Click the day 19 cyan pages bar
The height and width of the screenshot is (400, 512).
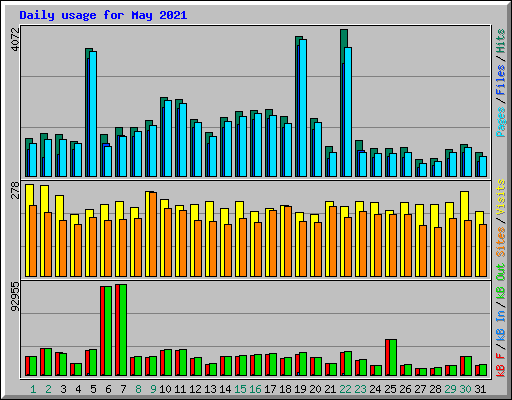[303, 108]
